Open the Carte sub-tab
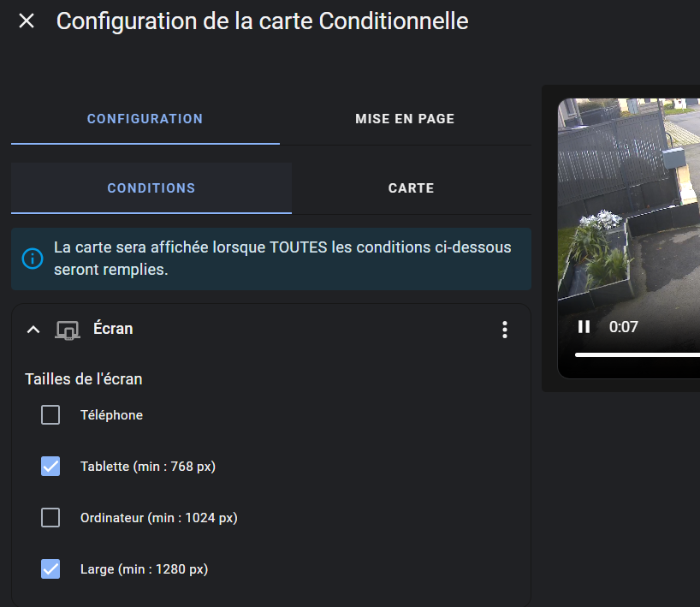700x607 pixels. click(411, 188)
